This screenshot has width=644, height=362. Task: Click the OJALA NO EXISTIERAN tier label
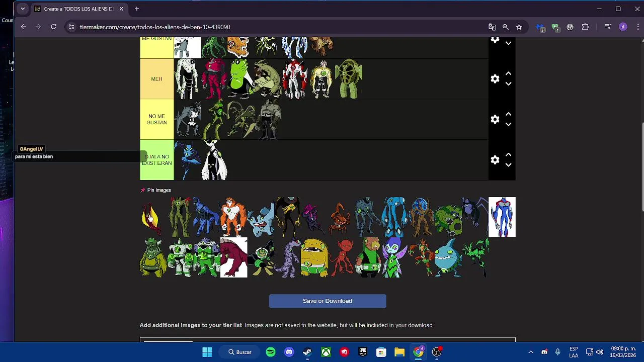[x=156, y=160]
